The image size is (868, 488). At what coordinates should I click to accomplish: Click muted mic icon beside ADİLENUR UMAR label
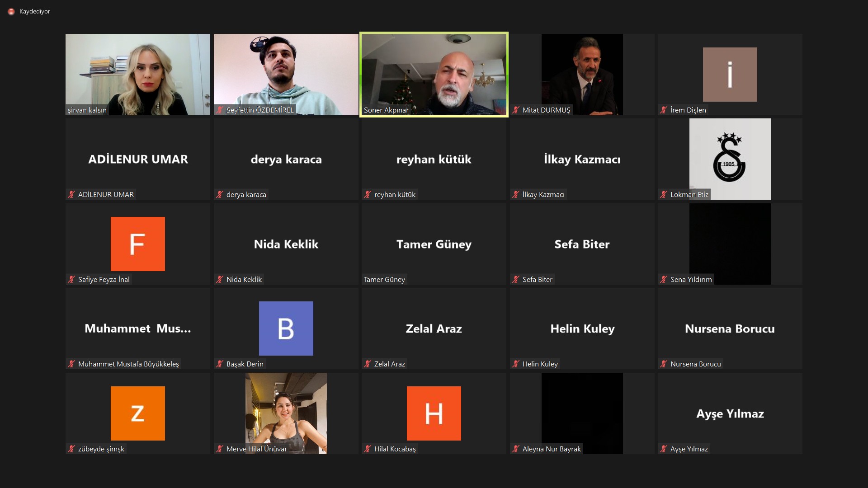click(x=71, y=194)
